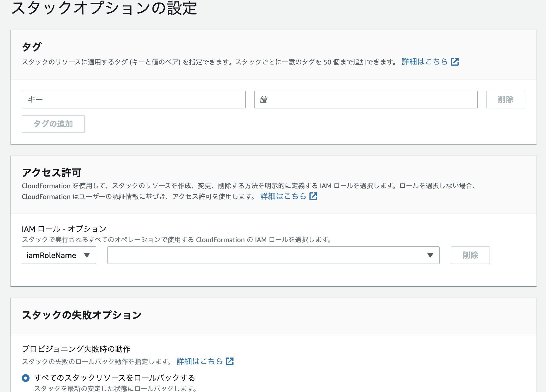Click the iamRoleName dropdown arrow

(x=87, y=255)
